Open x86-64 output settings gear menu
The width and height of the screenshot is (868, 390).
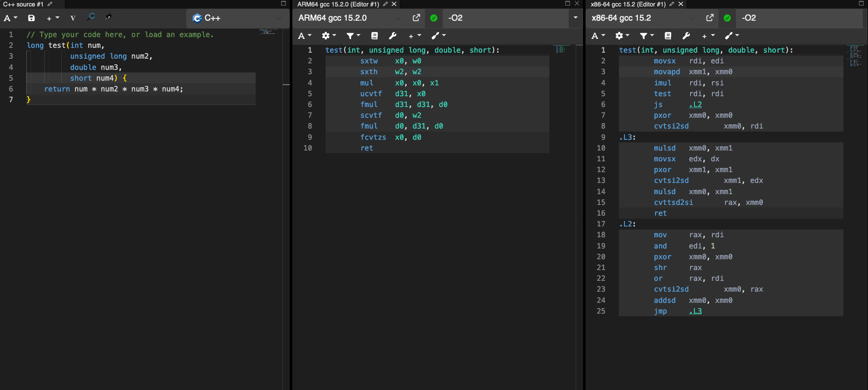click(622, 36)
